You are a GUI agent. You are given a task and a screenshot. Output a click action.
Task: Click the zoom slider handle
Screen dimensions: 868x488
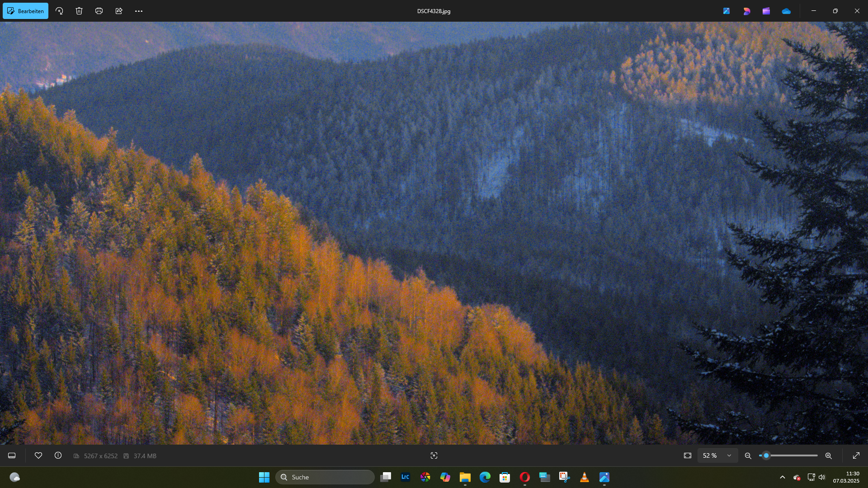tap(766, 455)
